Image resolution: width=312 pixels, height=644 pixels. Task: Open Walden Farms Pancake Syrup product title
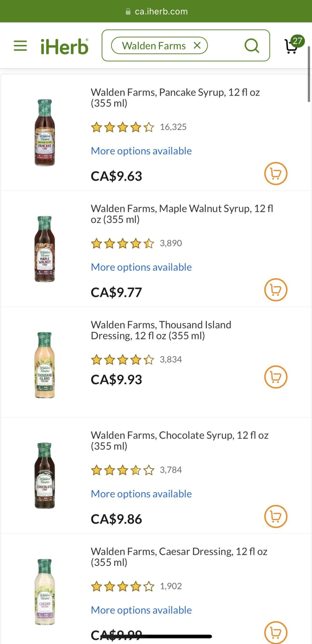175,98
